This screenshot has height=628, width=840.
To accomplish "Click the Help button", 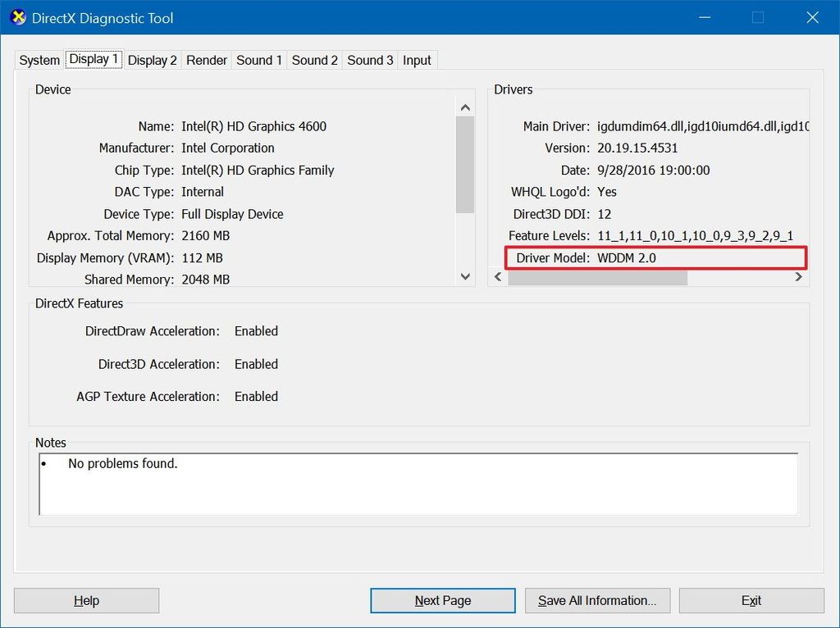I will [x=85, y=600].
